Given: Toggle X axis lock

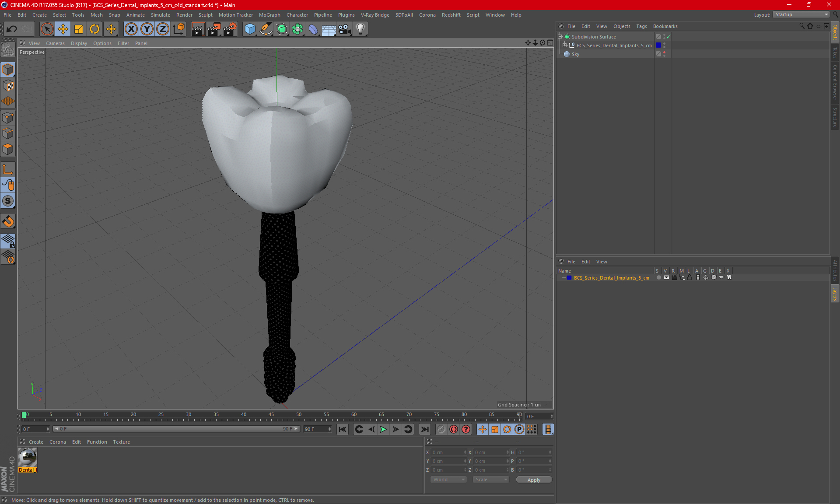Looking at the screenshot, I should [x=131, y=29].
